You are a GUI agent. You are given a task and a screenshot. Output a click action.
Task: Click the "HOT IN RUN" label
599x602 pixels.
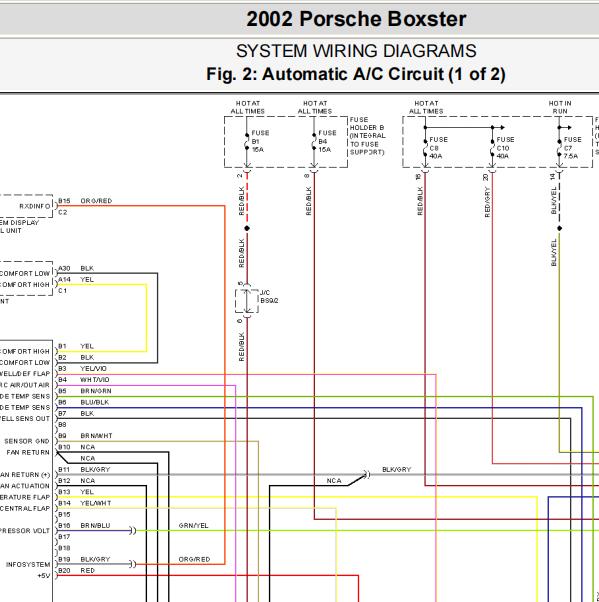coord(560,107)
